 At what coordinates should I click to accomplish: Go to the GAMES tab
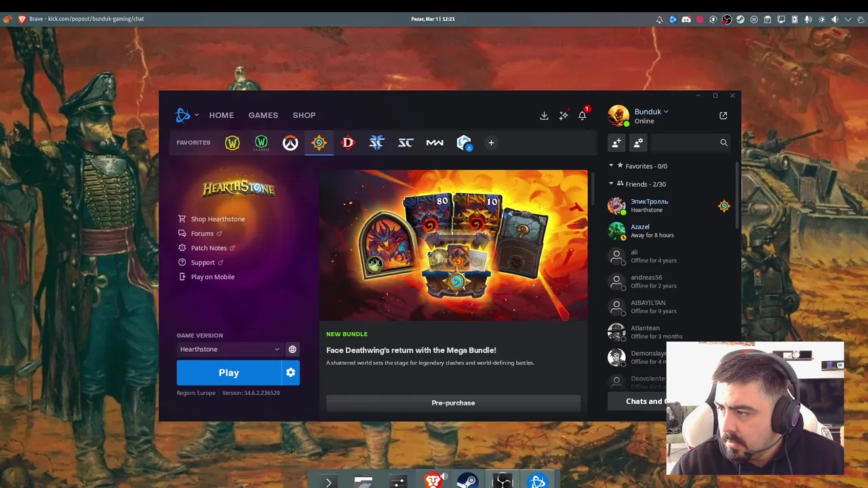click(x=263, y=115)
